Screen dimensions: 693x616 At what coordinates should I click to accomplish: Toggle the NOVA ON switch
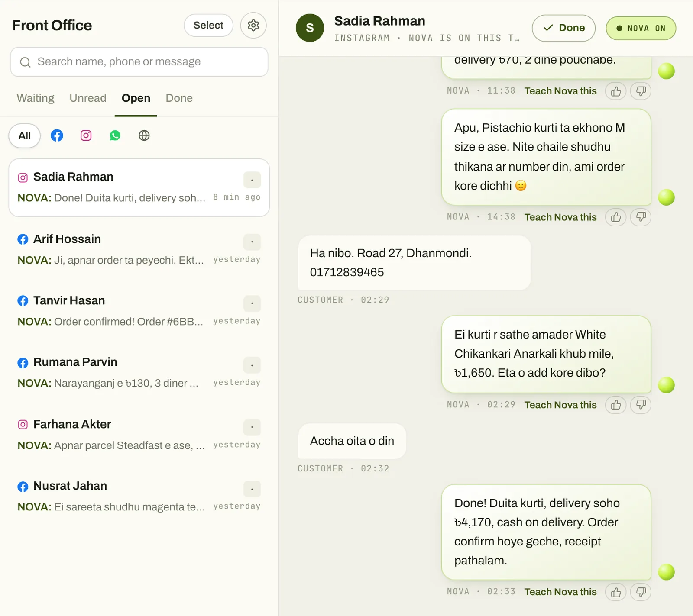641,28
